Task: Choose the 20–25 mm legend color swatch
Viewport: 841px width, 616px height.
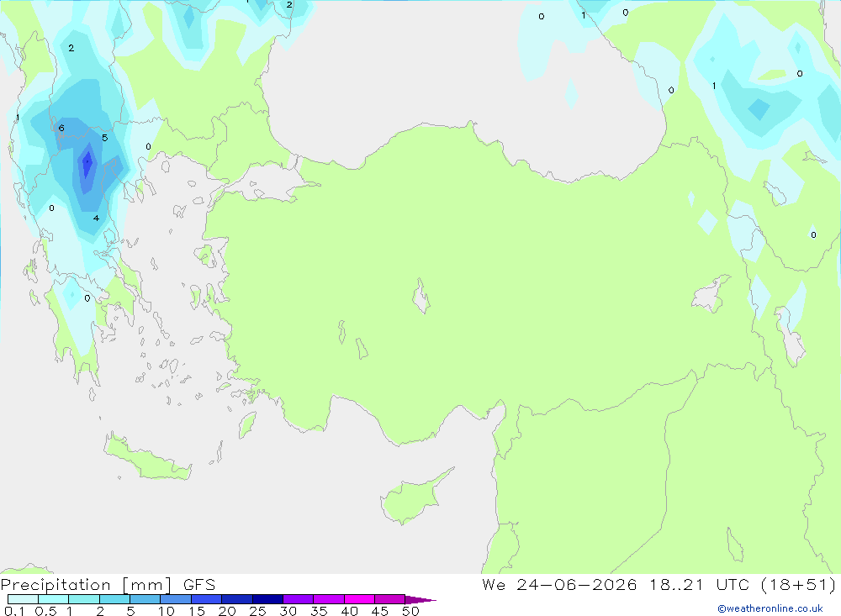Action: 237,599
